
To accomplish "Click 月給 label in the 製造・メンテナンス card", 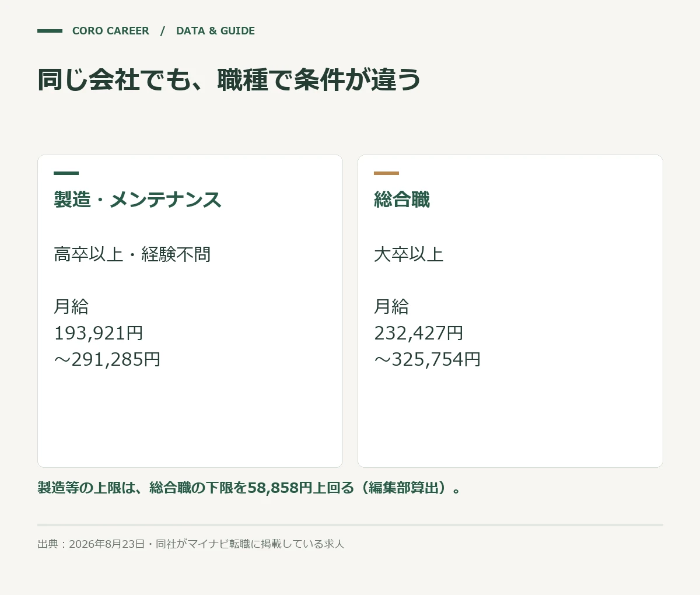I will click(71, 306).
